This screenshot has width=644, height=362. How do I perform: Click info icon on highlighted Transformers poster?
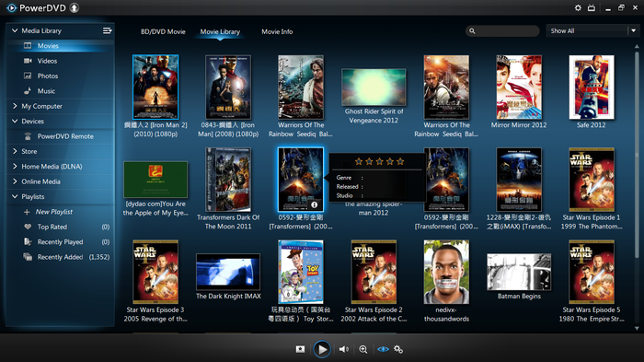(x=315, y=204)
